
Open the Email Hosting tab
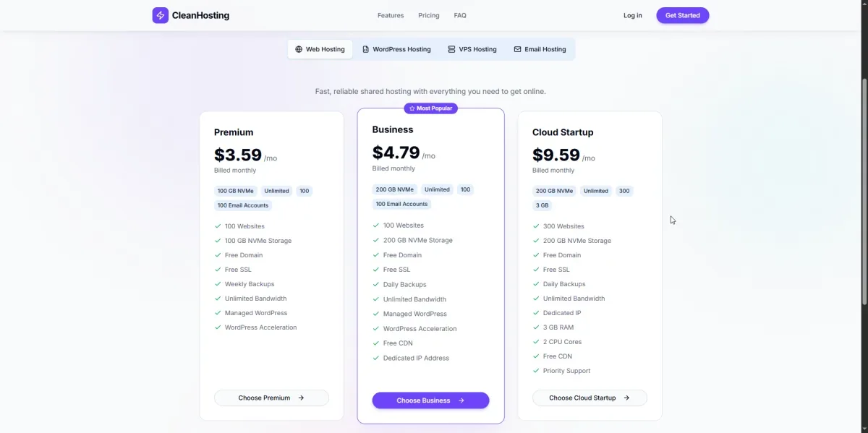click(545, 49)
